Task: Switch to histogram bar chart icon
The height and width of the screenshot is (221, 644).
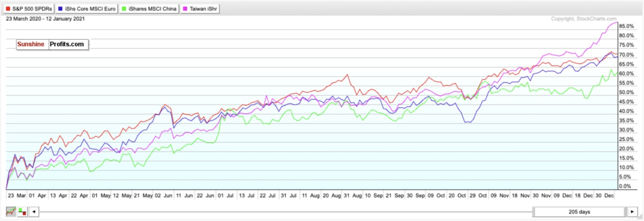Action: (22, 212)
